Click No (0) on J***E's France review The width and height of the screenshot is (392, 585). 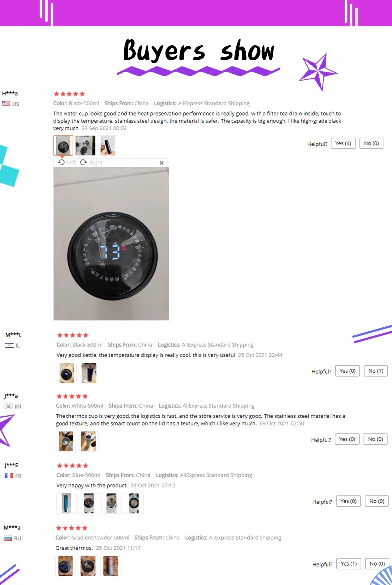coord(377,501)
